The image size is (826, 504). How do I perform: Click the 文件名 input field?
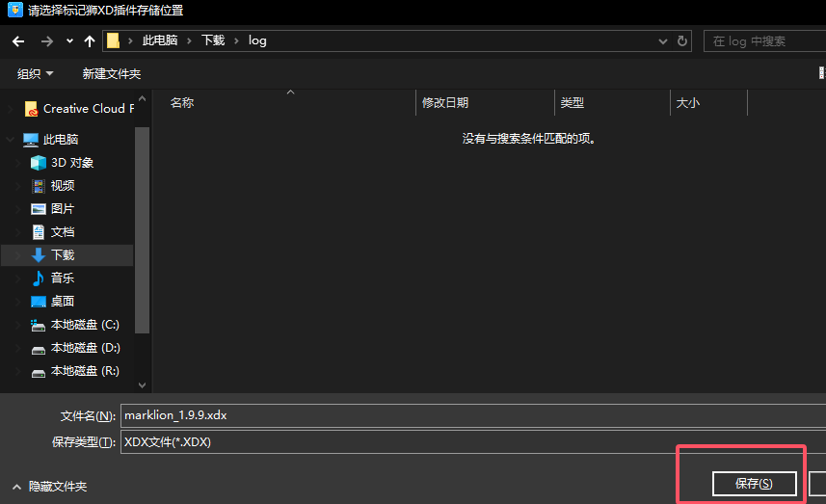[472, 415]
